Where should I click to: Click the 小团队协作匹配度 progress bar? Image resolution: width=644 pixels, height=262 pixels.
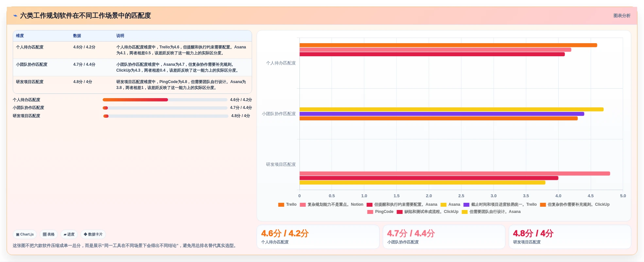[165, 108]
